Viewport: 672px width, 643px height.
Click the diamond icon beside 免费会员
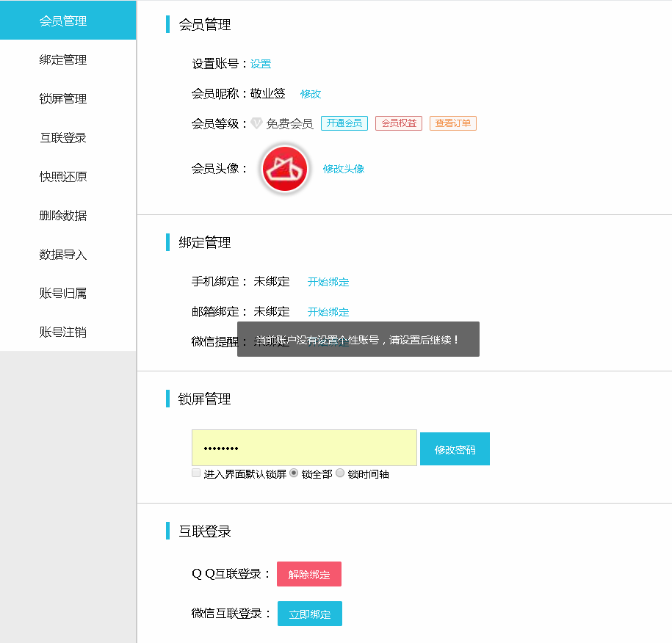[256, 123]
